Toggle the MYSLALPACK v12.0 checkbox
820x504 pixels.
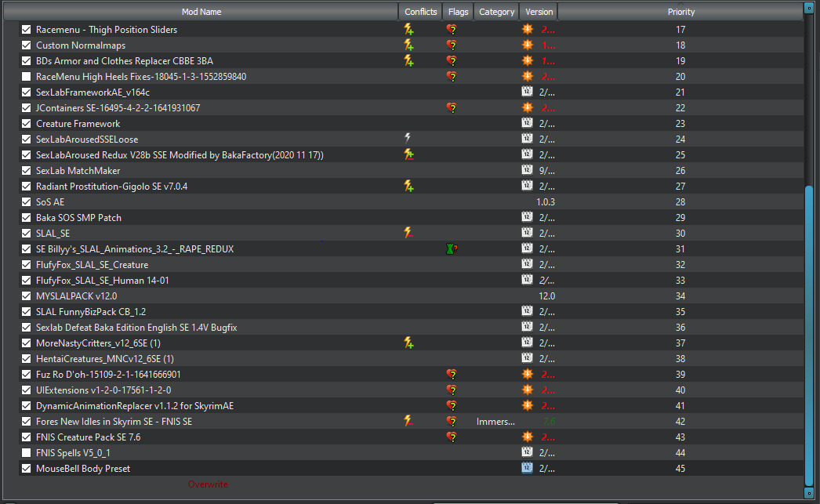point(26,296)
